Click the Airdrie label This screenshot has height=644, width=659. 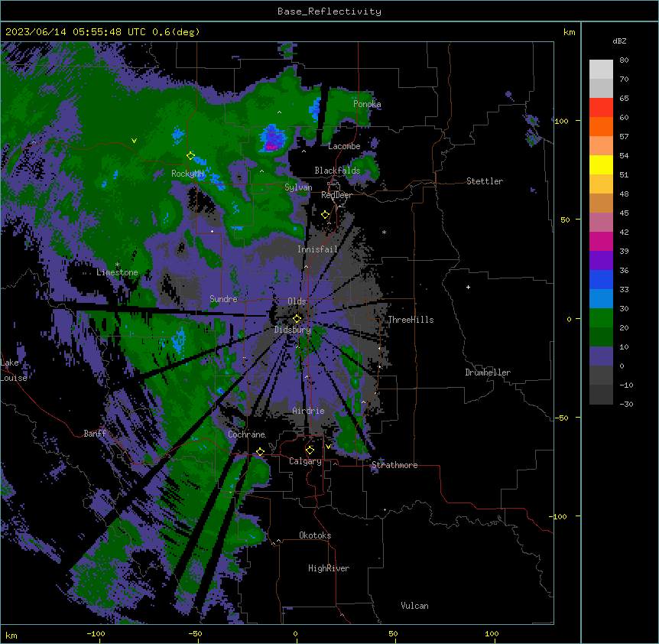point(309,411)
